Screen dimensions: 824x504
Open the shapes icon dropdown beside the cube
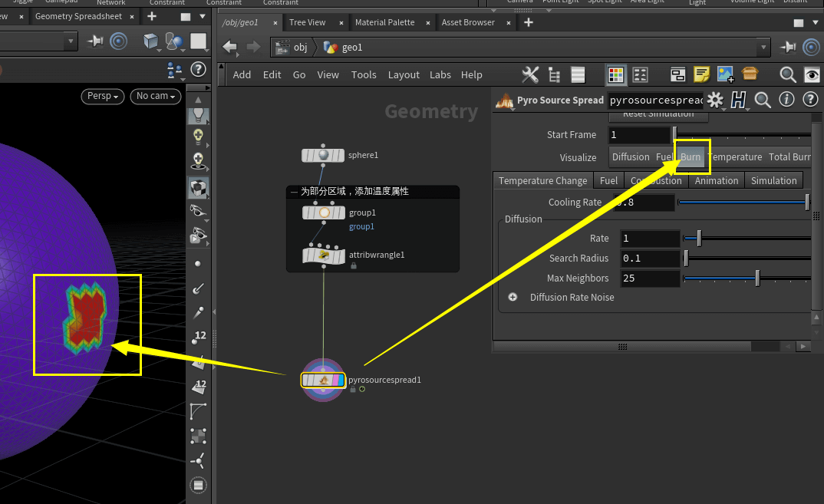tap(174, 41)
